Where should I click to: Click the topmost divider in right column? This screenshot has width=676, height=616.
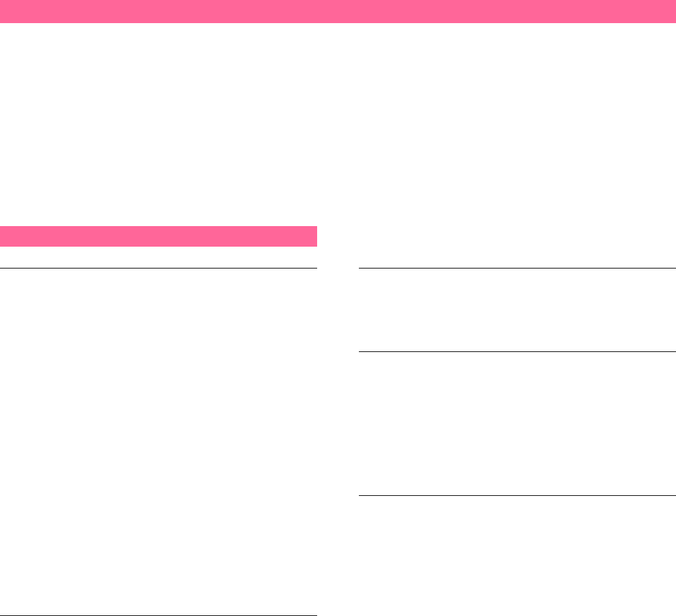pos(517,268)
